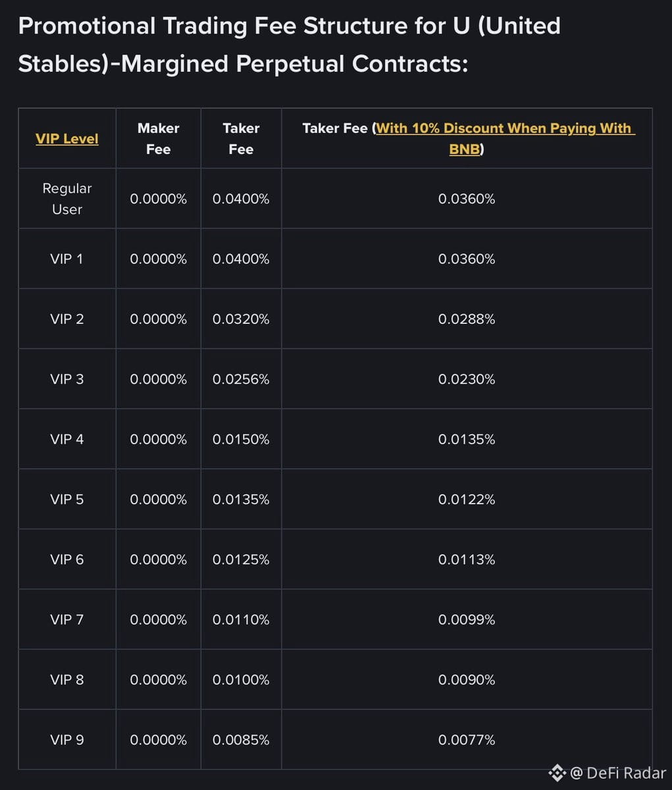Screen dimensions: 672x790
Task: Click the page title heading text
Action: click(290, 45)
